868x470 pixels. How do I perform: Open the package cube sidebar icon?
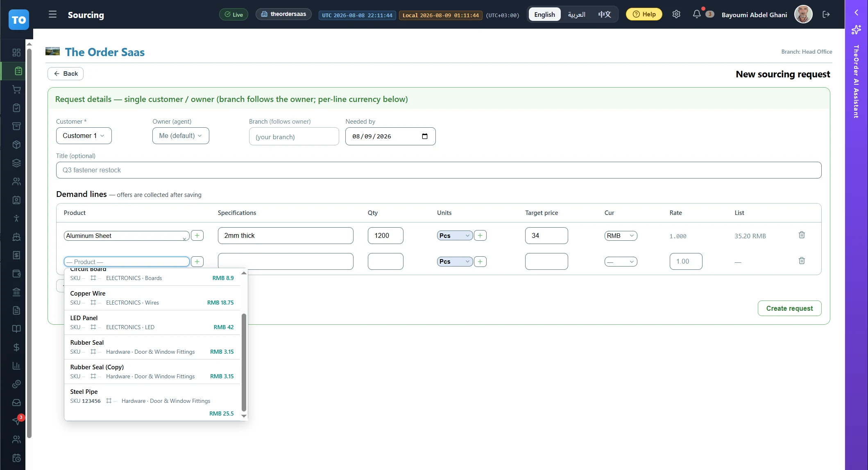pyautogui.click(x=16, y=145)
